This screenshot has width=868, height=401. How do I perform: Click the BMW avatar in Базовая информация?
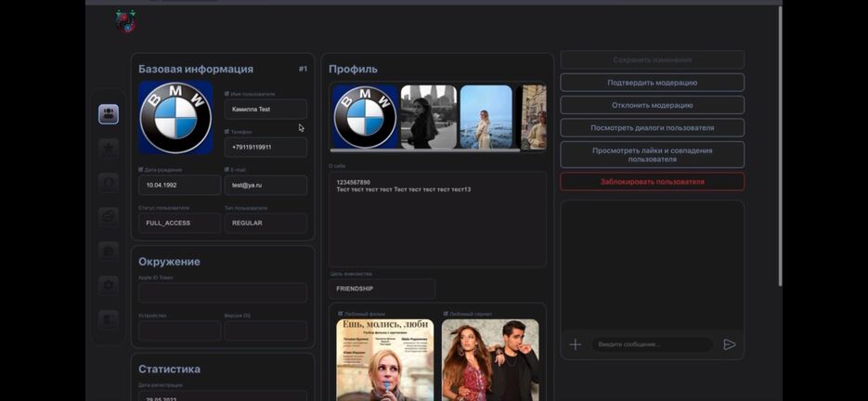[x=175, y=117]
